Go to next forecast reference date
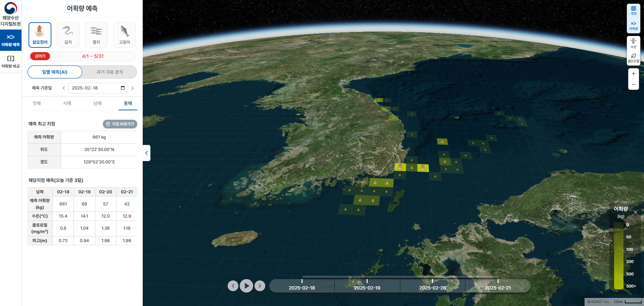This screenshot has height=306, width=644. tap(133, 88)
